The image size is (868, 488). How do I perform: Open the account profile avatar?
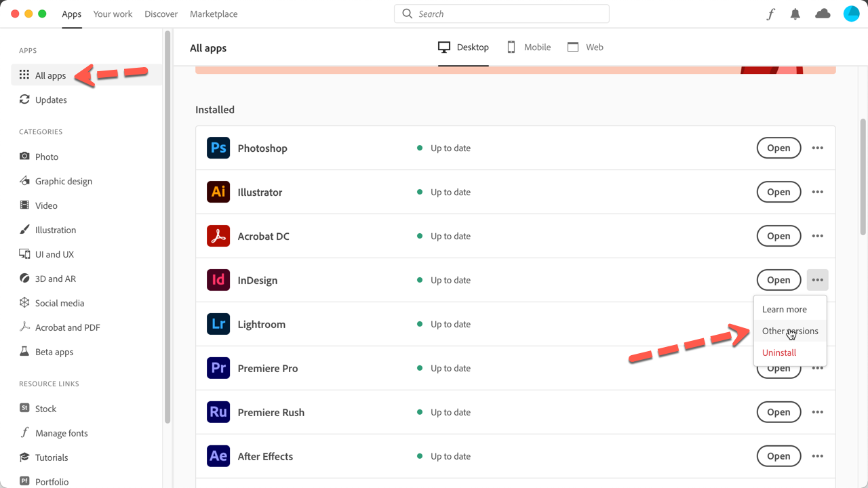[851, 14]
